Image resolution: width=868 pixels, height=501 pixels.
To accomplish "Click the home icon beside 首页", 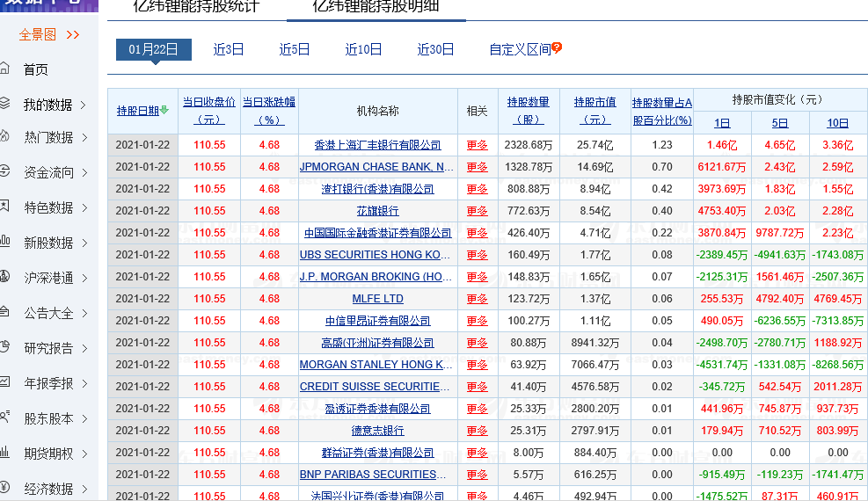I will (x=4, y=68).
